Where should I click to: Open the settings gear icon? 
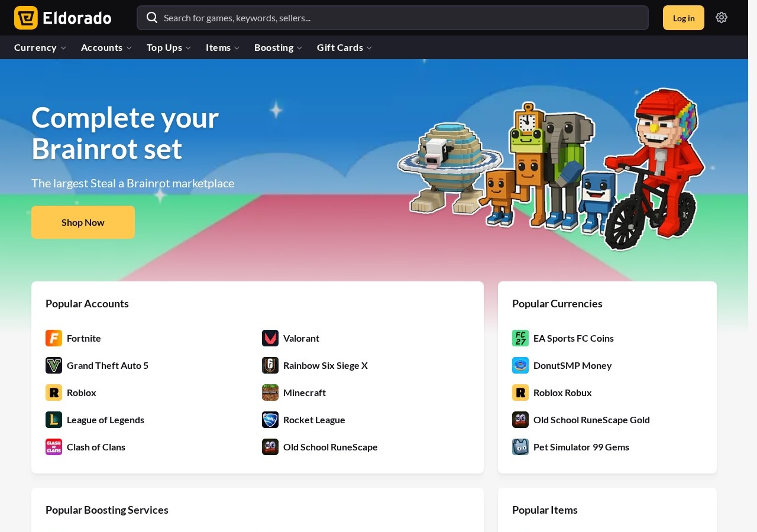722,18
